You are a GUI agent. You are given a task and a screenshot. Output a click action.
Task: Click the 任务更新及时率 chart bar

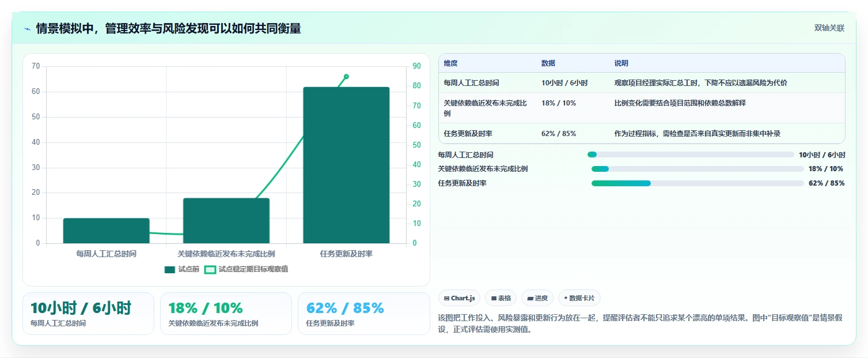tap(346, 165)
